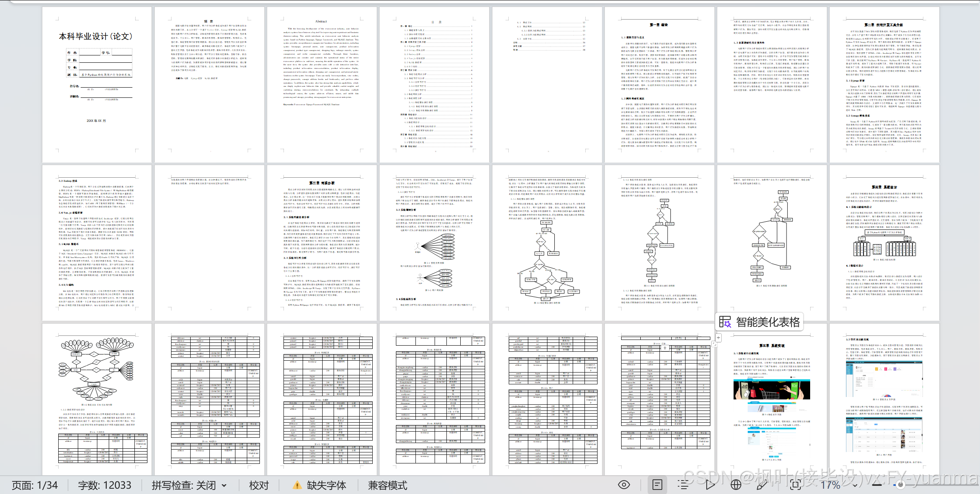980x494 pixels.
Task: Click the missing fonts warning icon
Action: [297, 485]
